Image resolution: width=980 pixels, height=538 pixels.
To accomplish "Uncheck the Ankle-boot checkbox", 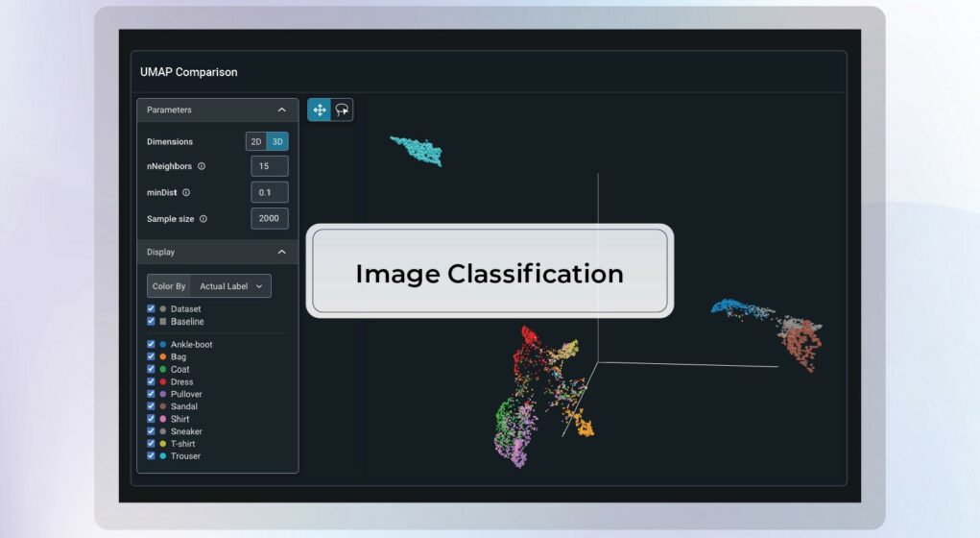I will pos(151,344).
